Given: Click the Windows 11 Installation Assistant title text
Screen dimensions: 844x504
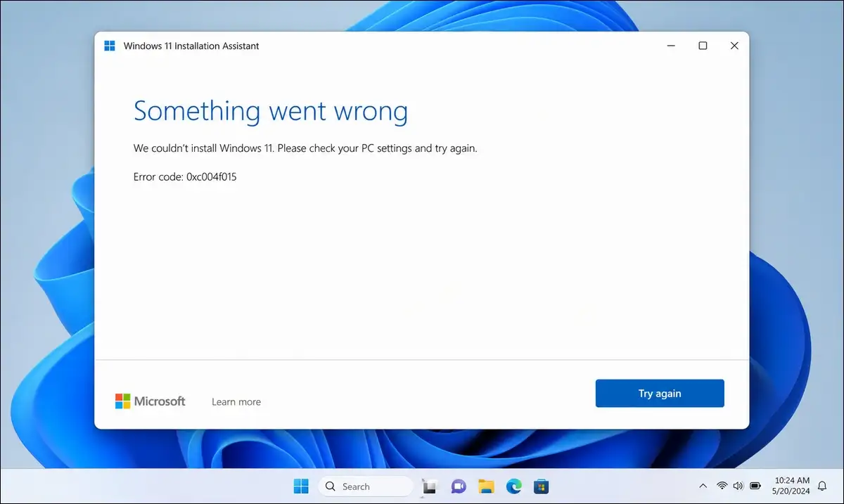Looking at the screenshot, I should pyautogui.click(x=191, y=46).
